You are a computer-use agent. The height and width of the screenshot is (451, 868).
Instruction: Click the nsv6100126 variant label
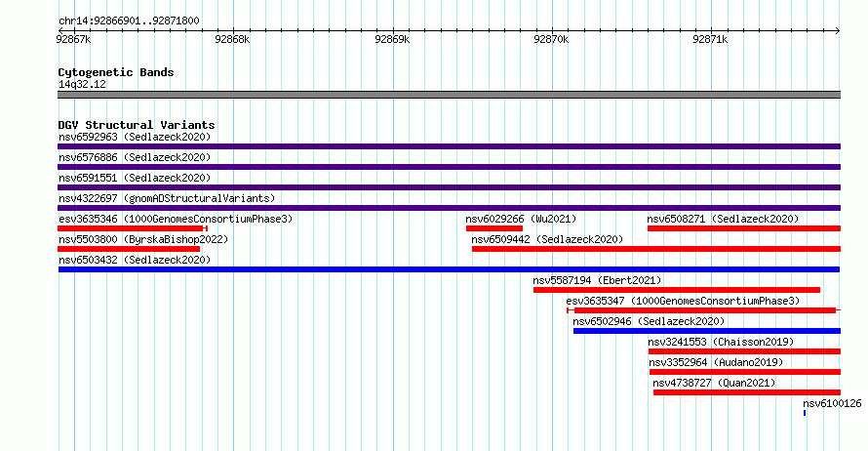(x=832, y=403)
